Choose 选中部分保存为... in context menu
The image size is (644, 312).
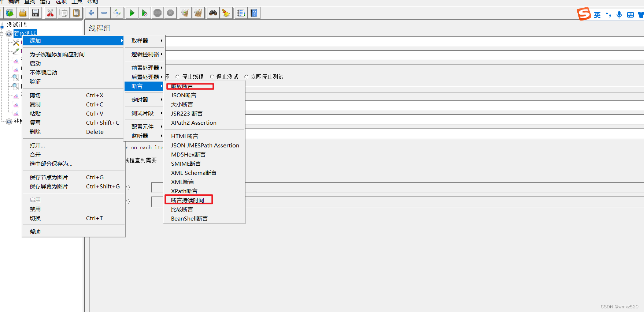(74, 163)
